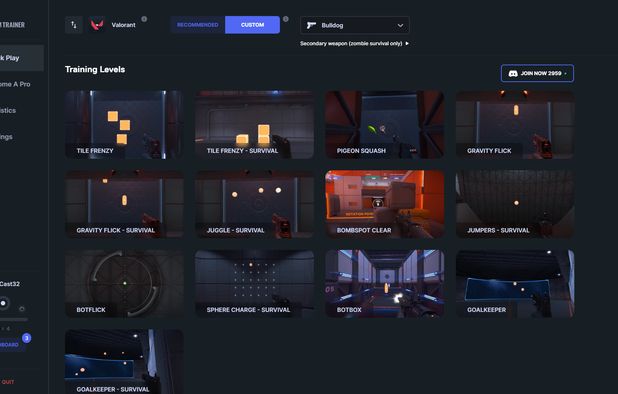Click the sidebar level progress bar
This screenshot has height=394, width=618.
pos(14,319)
